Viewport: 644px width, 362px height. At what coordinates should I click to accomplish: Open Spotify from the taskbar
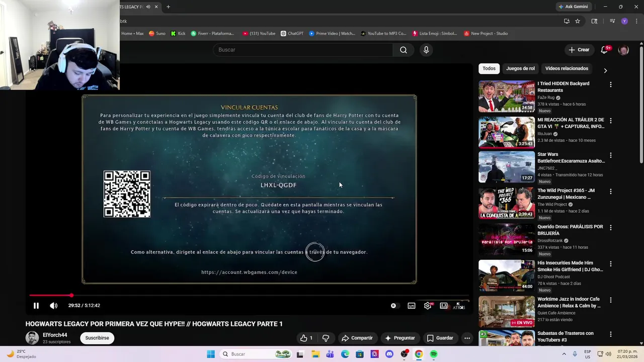click(434, 354)
